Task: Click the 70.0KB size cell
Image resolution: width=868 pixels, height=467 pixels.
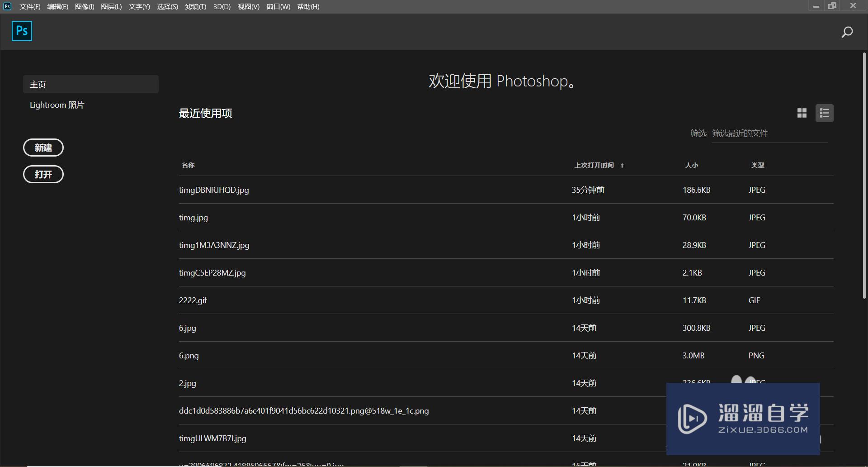Action: tap(694, 218)
